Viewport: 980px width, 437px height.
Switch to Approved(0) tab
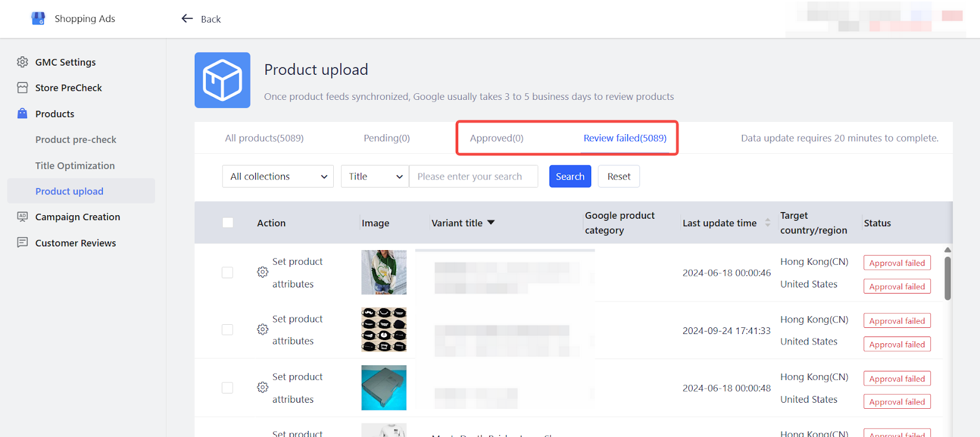pyautogui.click(x=497, y=138)
